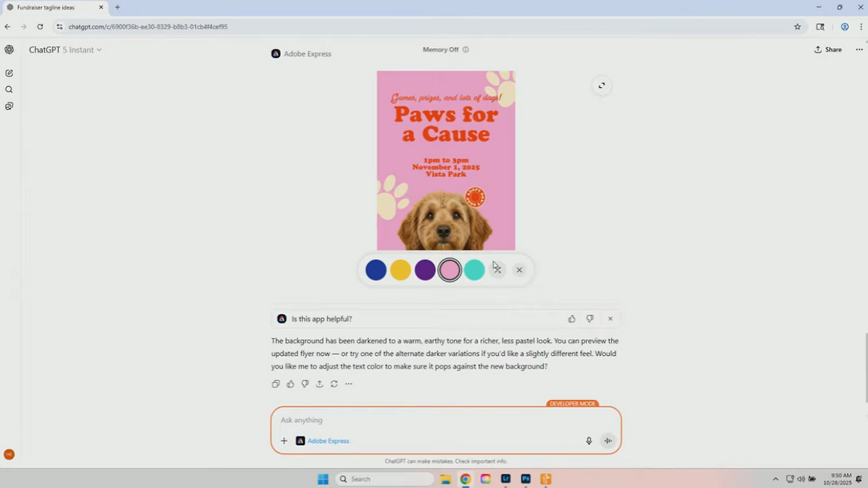The width and height of the screenshot is (868, 488).
Task: Click the Memory Off info icon
Action: click(465, 50)
